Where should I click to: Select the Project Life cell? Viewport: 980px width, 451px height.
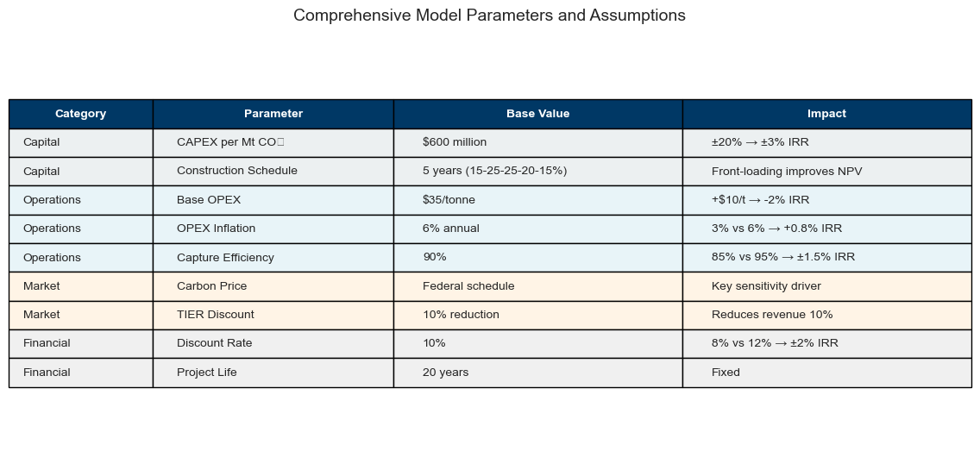(x=206, y=373)
